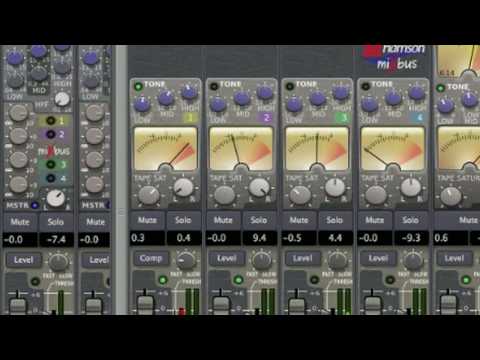Toggle the mix bus 2 send LED on left channel
Image resolution: width=480 pixels, height=360 pixels.
[x=51, y=134]
